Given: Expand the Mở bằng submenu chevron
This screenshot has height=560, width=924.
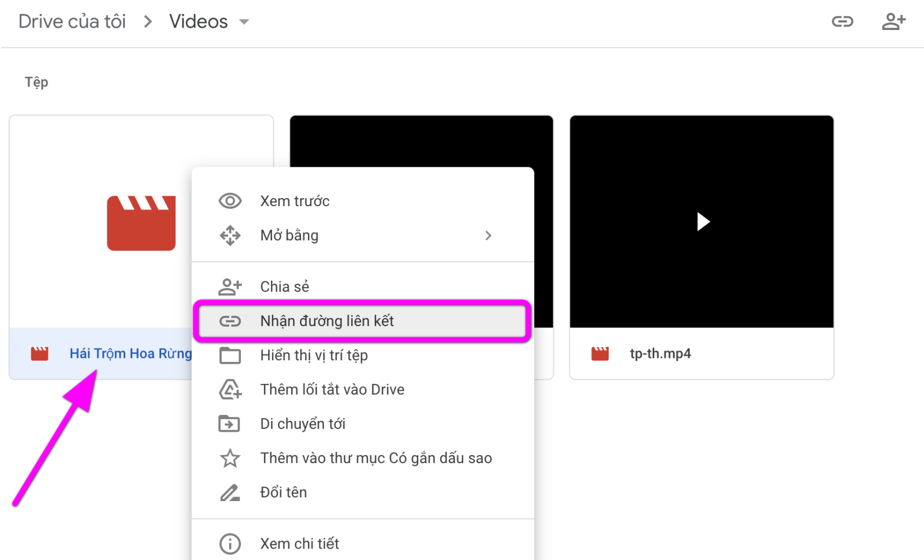Looking at the screenshot, I should click(489, 236).
